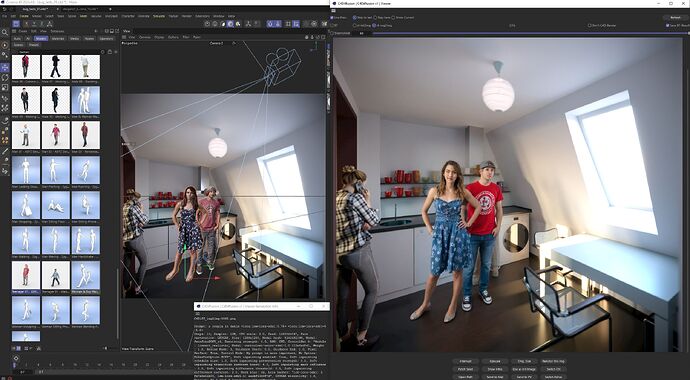Click the hamburger icon left of viewport View menu
Screen dimensions: 690x380
coord(125,37)
